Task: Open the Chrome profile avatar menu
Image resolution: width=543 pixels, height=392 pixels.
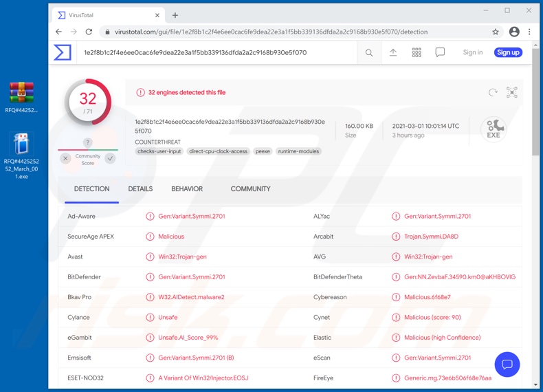Action: (513, 32)
